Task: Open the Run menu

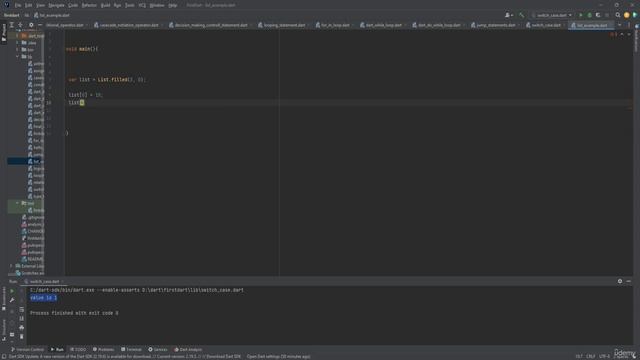Action: click(x=118, y=5)
